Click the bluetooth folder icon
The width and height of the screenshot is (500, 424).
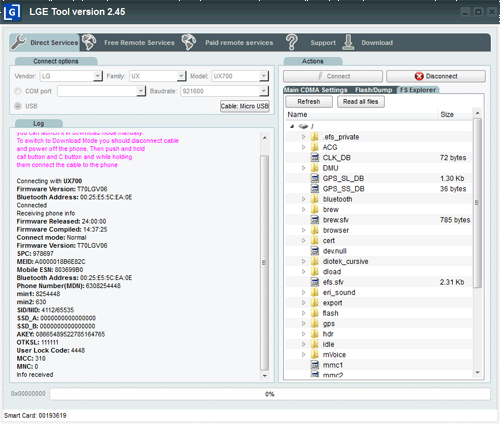coord(314,199)
